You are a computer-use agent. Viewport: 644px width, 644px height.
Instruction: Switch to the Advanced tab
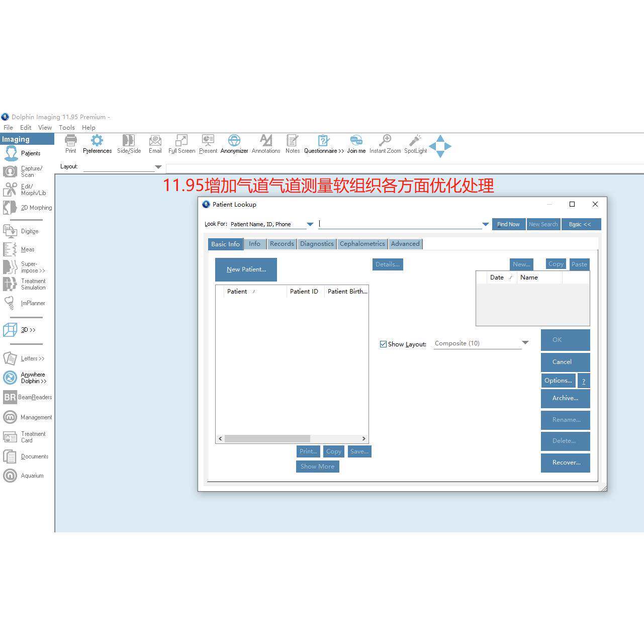click(x=405, y=244)
